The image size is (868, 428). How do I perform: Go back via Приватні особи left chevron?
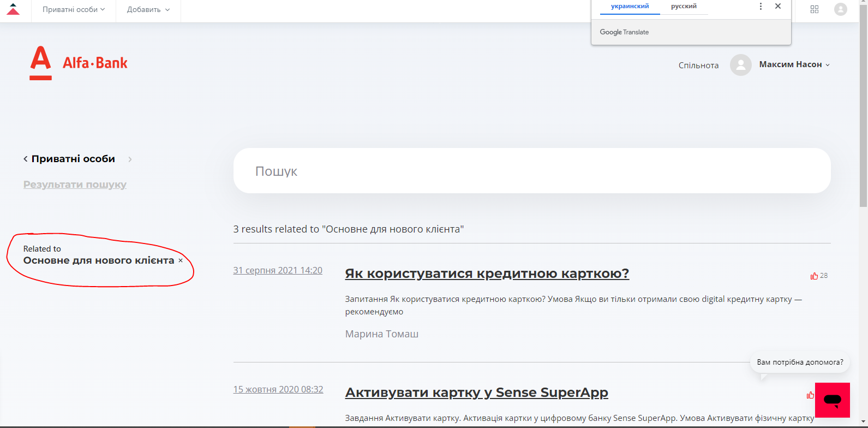point(26,159)
